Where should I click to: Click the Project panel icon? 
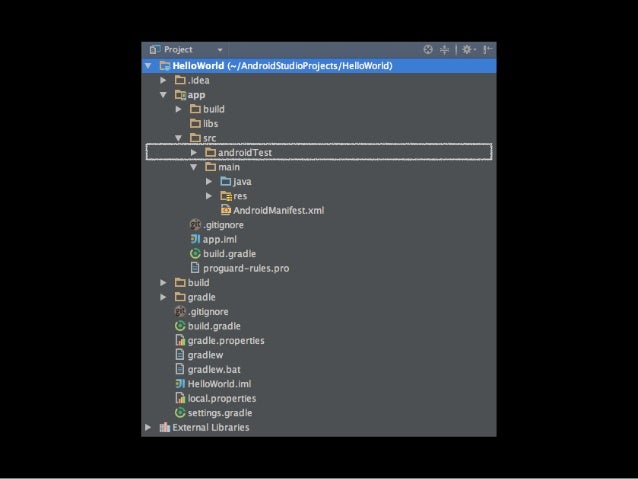(155, 50)
